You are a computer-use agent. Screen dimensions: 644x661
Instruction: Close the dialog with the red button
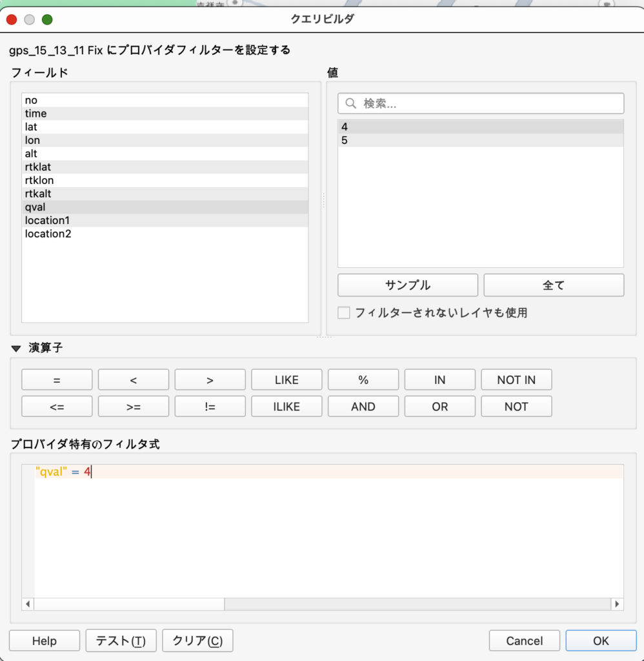(x=12, y=19)
